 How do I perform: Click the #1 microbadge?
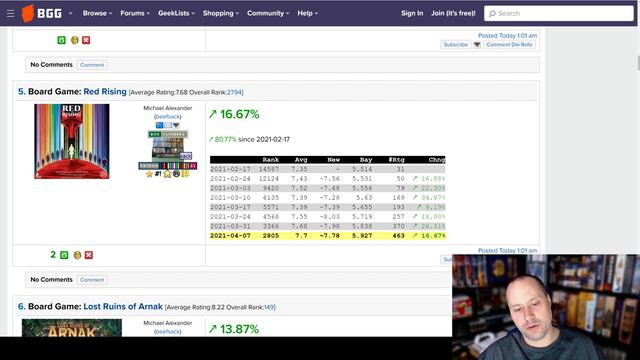(158, 174)
